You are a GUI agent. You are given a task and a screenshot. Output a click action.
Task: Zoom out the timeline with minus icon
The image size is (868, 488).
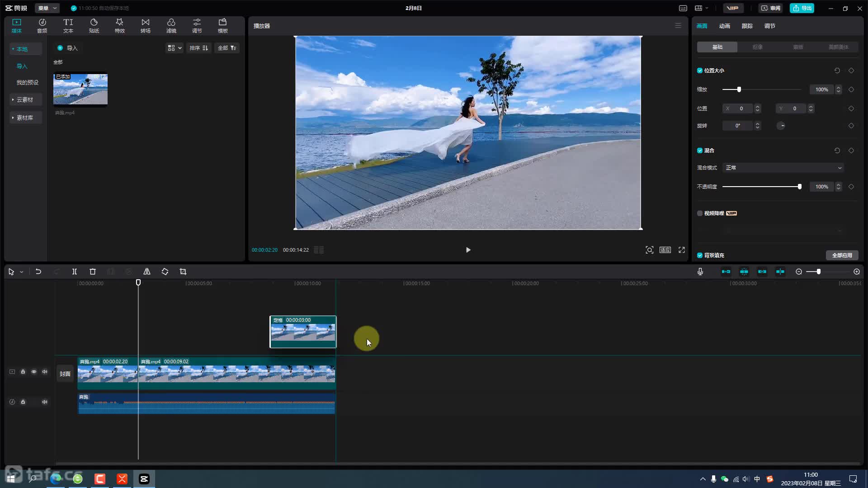pos(799,272)
